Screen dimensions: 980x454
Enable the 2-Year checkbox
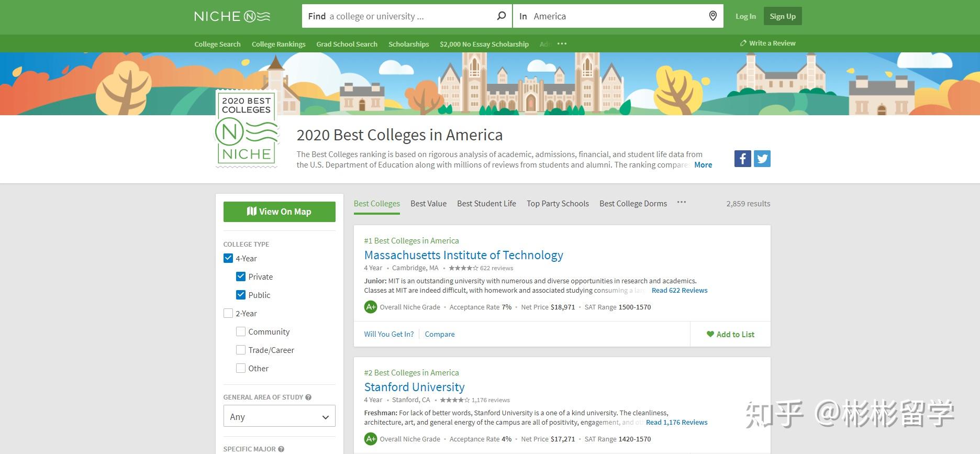click(228, 313)
